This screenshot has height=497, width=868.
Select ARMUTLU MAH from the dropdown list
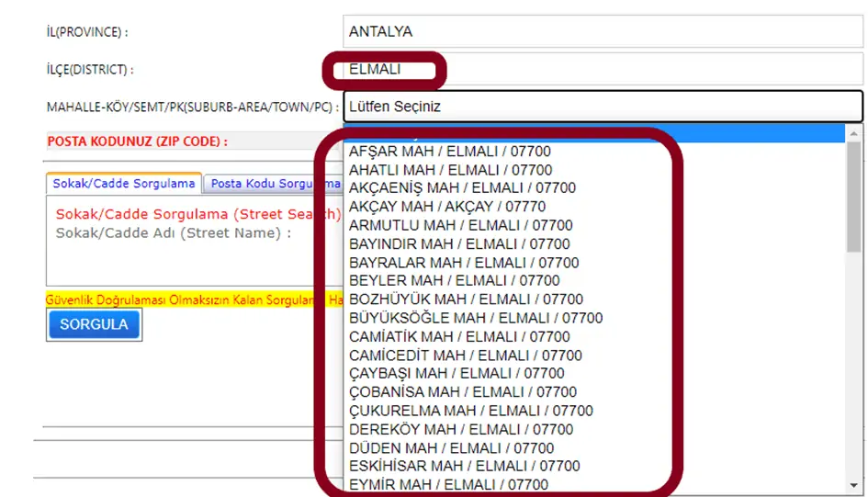[460, 225]
